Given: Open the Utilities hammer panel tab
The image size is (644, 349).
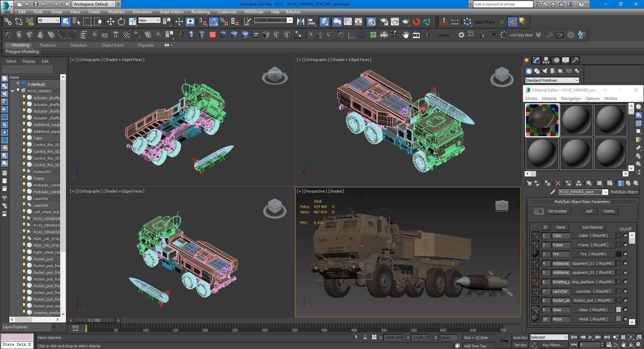Looking at the screenshot, I should pyautogui.click(x=575, y=60).
